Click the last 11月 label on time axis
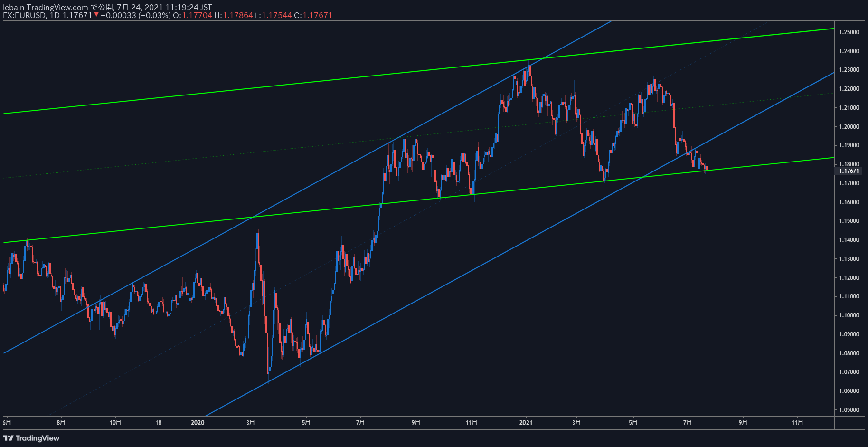The image size is (868, 447). click(798, 423)
